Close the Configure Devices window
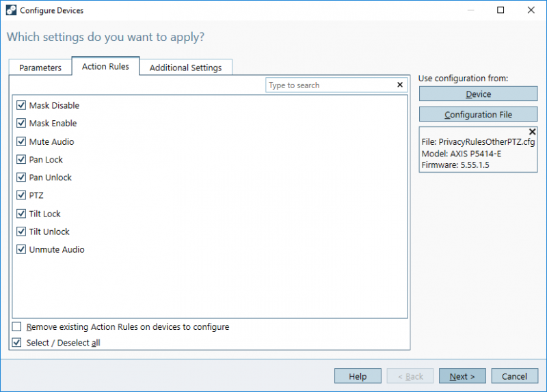547x392 pixels. pyautogui.click(x=531, y=10)
